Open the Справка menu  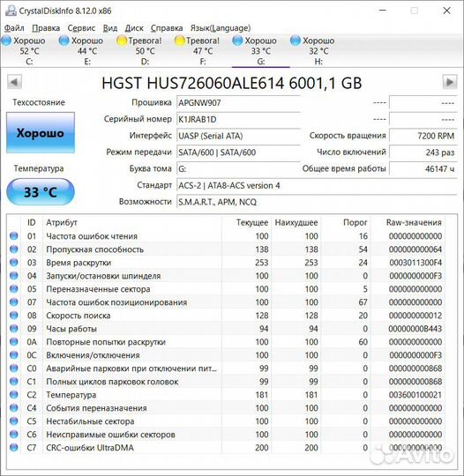[x=167, y=28]
